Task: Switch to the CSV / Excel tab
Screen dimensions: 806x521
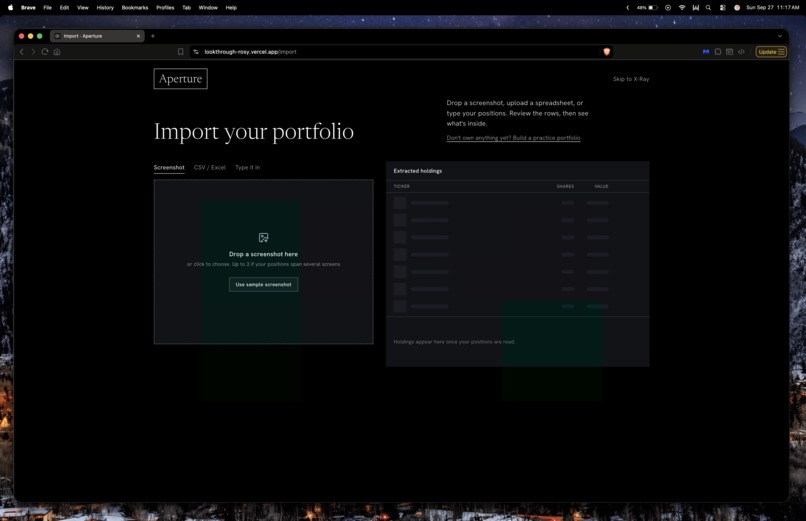Action: [x=210, y=168]
